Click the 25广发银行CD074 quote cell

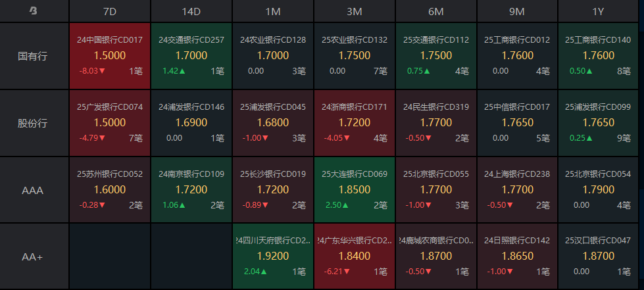110,123
